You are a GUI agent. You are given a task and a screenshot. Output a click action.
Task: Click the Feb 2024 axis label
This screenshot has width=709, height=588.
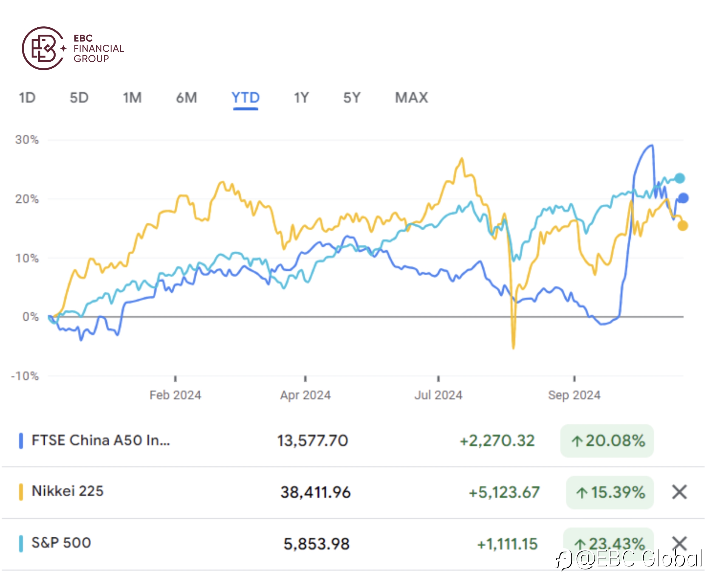tap(175, 395)
